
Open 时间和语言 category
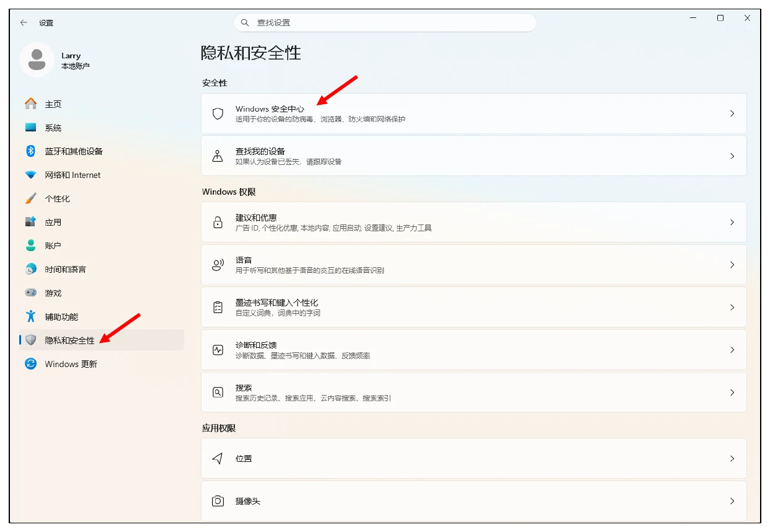coord(102,269)
